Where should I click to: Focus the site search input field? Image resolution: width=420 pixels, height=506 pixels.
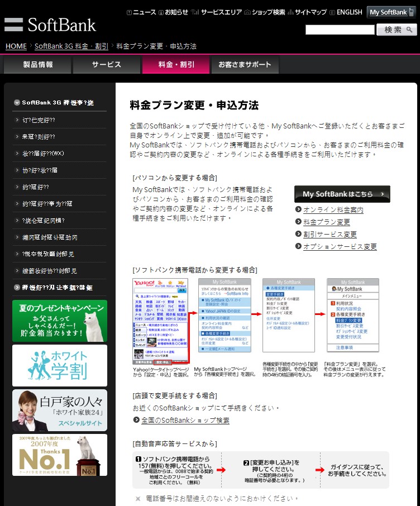click(340, 30)
